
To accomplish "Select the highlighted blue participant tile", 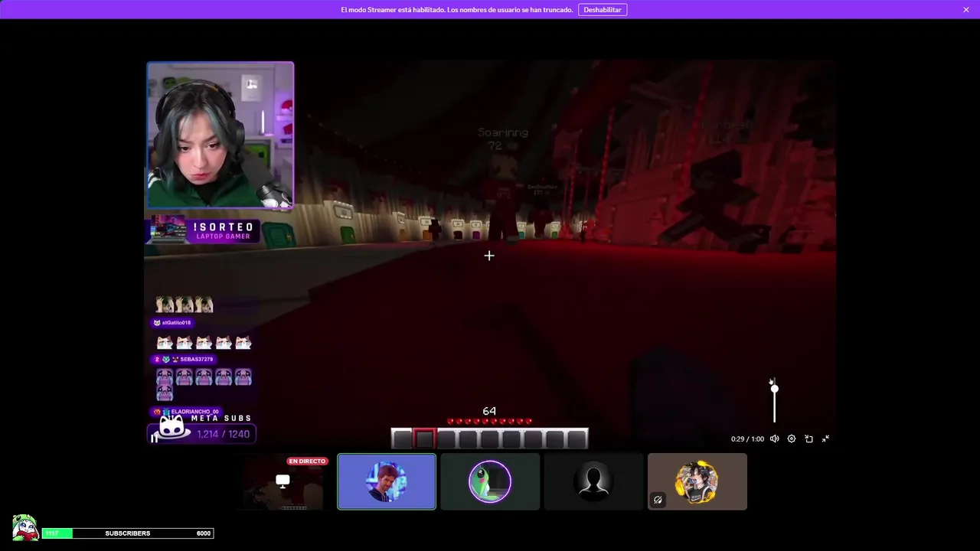I will [387, 481].
